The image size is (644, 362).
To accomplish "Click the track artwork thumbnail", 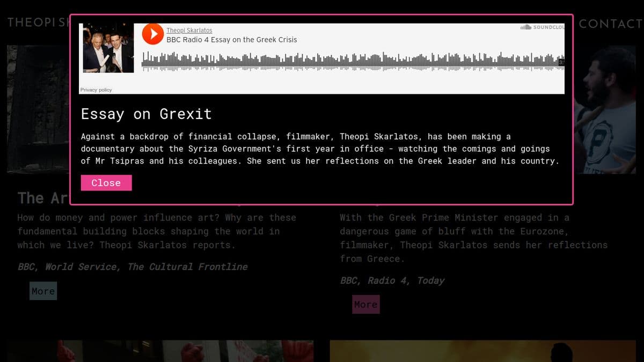I will (x=108, y=48).
